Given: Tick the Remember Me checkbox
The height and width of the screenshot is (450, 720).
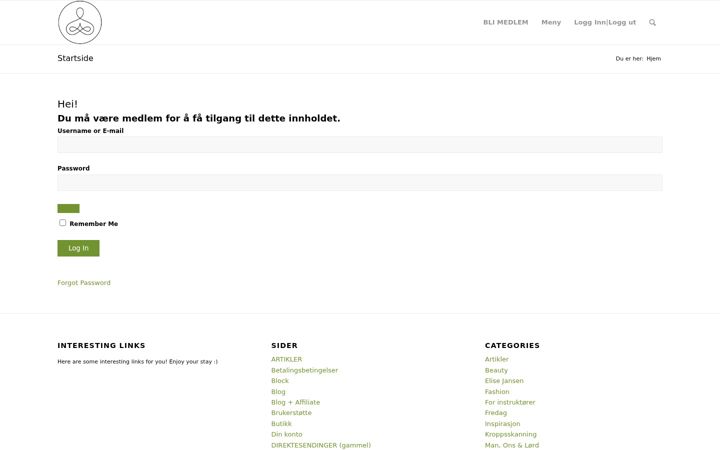Looking at the screenshot, I should [62, 223].
